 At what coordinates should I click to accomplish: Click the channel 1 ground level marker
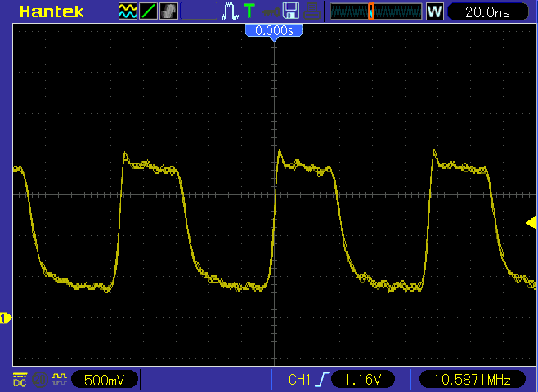pyautogui.click(x=6, y=318)
